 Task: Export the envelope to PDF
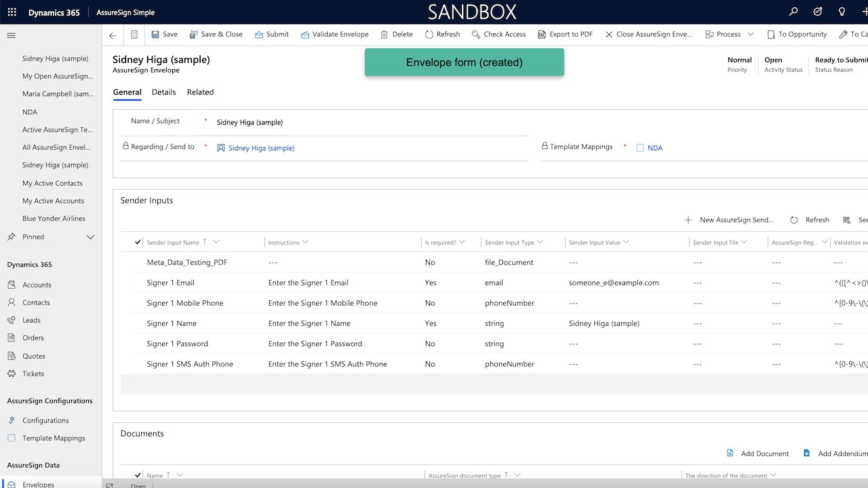click(x=565, y=35)
